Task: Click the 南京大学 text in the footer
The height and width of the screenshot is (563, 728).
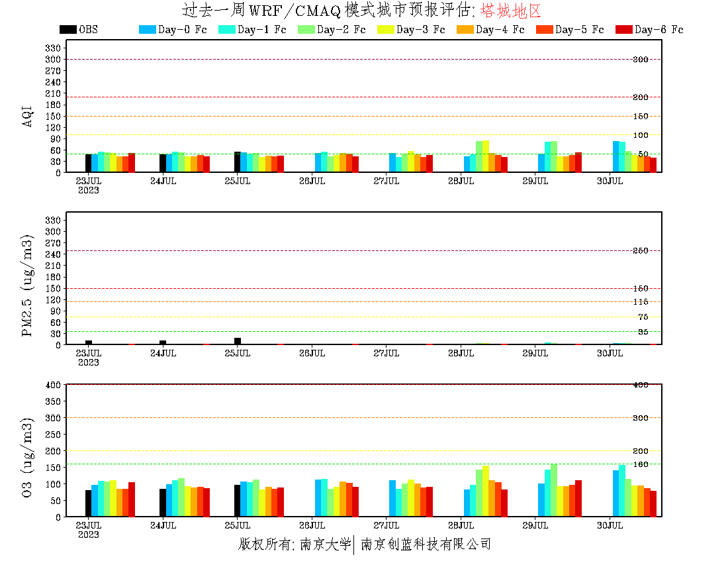Action: click(x=324, y=544)
